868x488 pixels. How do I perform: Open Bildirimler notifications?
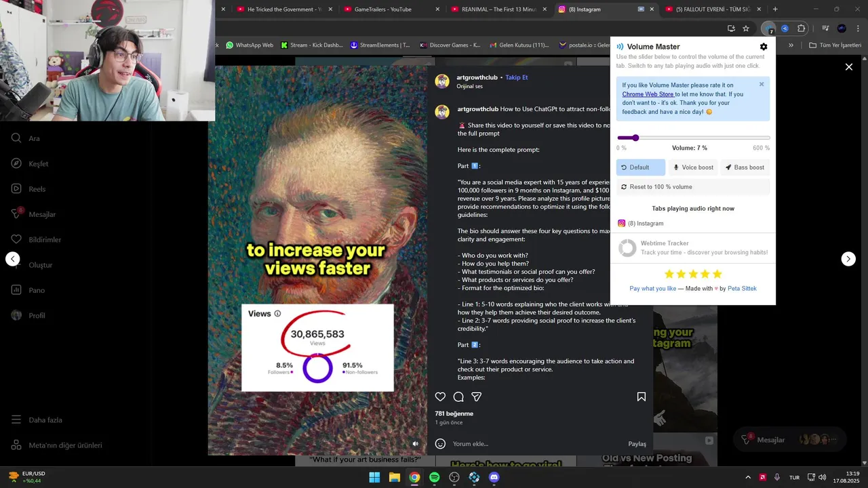(x=37, y=240)
